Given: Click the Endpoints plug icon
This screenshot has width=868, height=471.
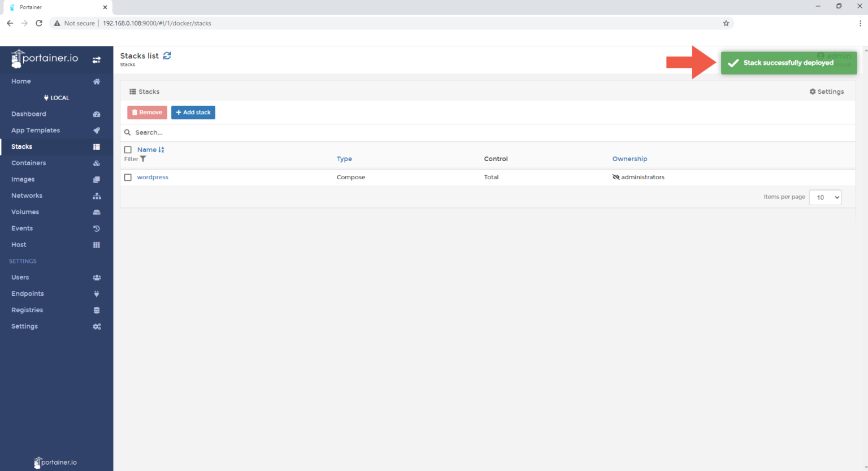Looking at the screenshot, I should click(97, 294).
